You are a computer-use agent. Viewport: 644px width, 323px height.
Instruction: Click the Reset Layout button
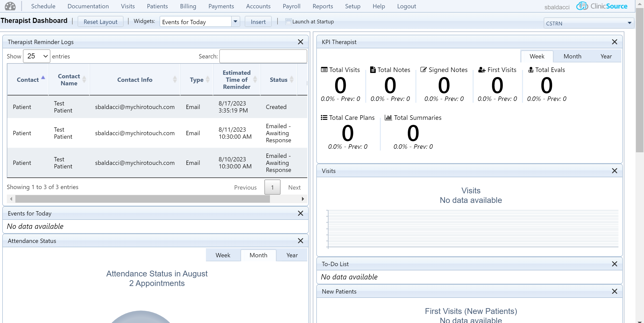[100, 22]
